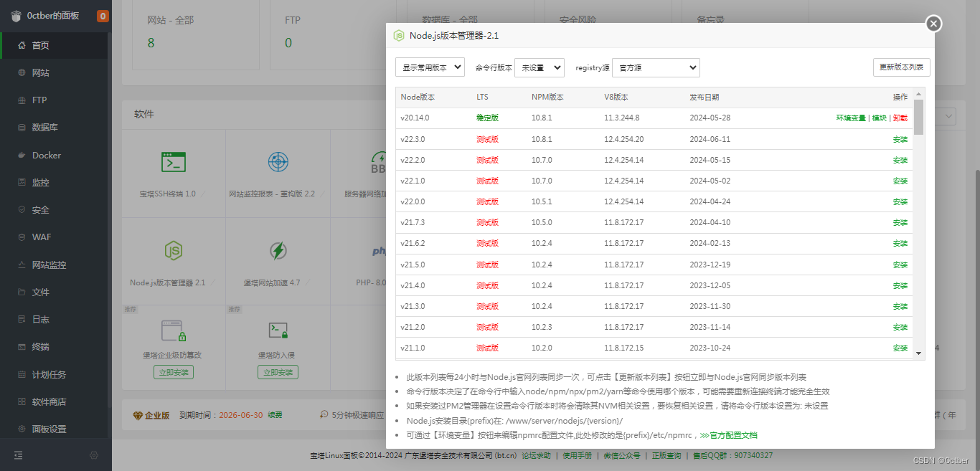The image size is (980, 471).
Task: Open sidebar settings gear icon at bottom
Action: (94, 455)
